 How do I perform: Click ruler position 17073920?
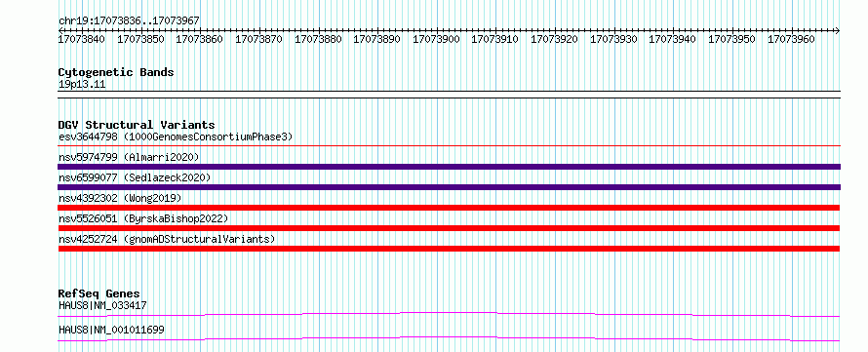point(555,39)
